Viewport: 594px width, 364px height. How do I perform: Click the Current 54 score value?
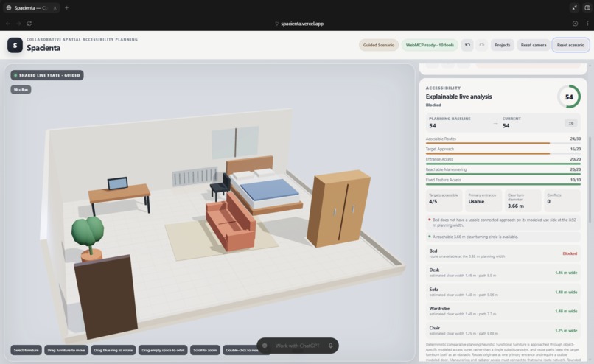point(506,126)
